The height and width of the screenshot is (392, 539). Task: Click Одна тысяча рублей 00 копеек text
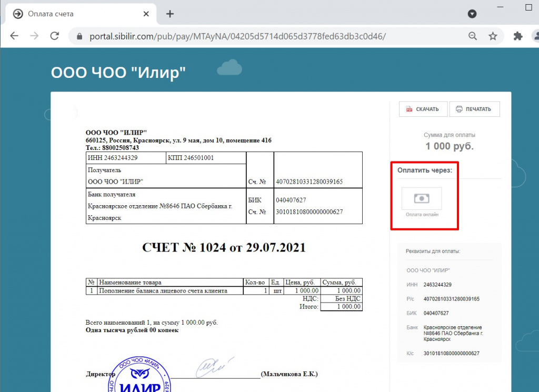click(132, 330)
